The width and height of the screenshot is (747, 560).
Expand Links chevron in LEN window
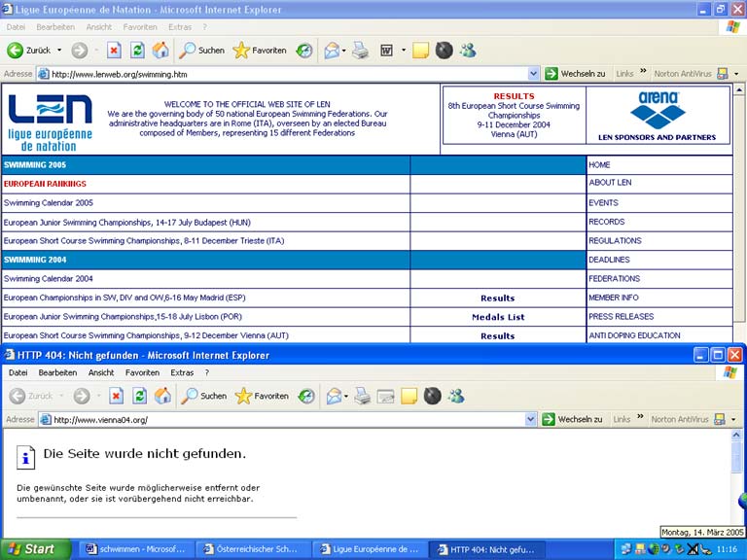click(x=643, y=70)
